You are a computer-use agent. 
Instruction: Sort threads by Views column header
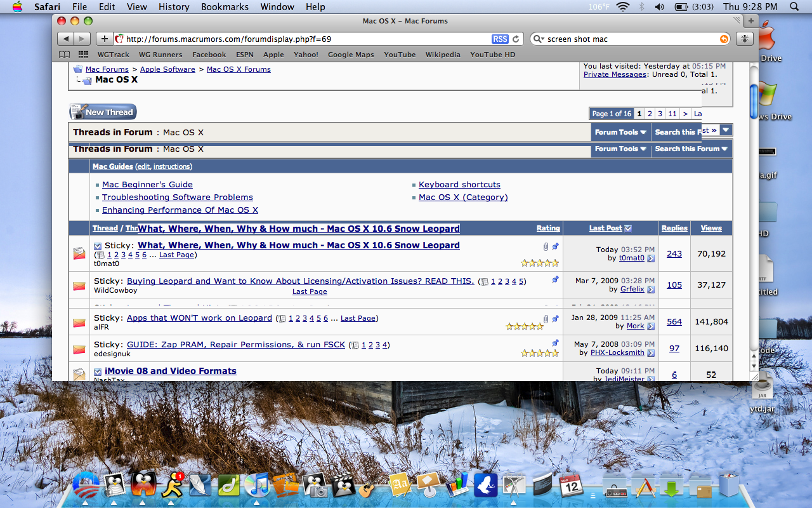(711, 228)
